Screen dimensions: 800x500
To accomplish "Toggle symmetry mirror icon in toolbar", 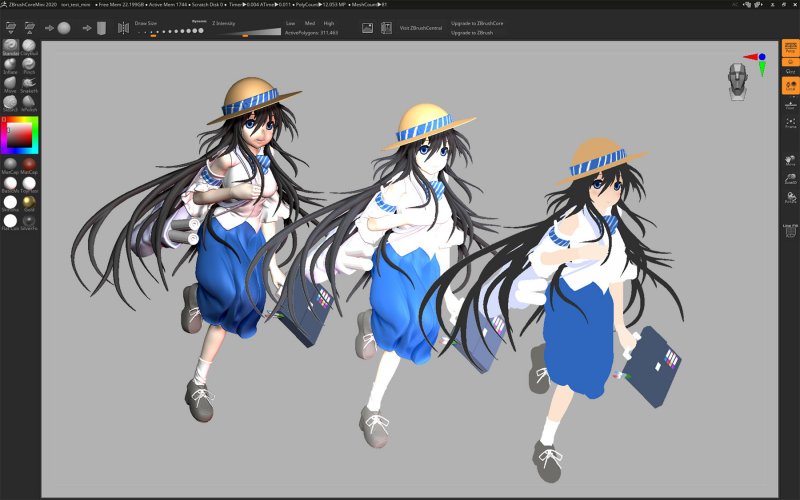I will pos(124,28).
